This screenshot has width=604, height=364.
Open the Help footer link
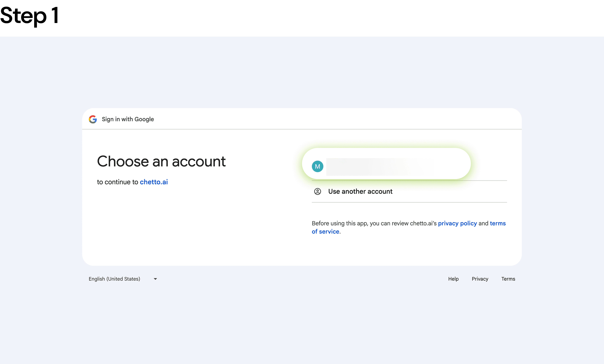[x=453, y=279]
